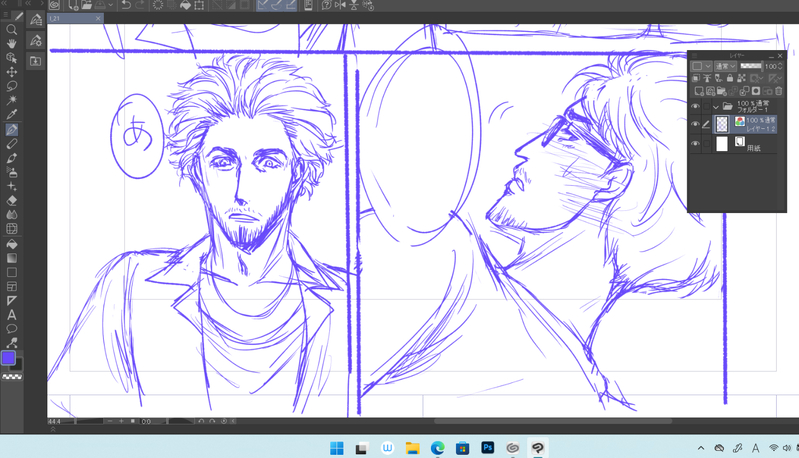Select the Operation object tool

tap(11, 58)
